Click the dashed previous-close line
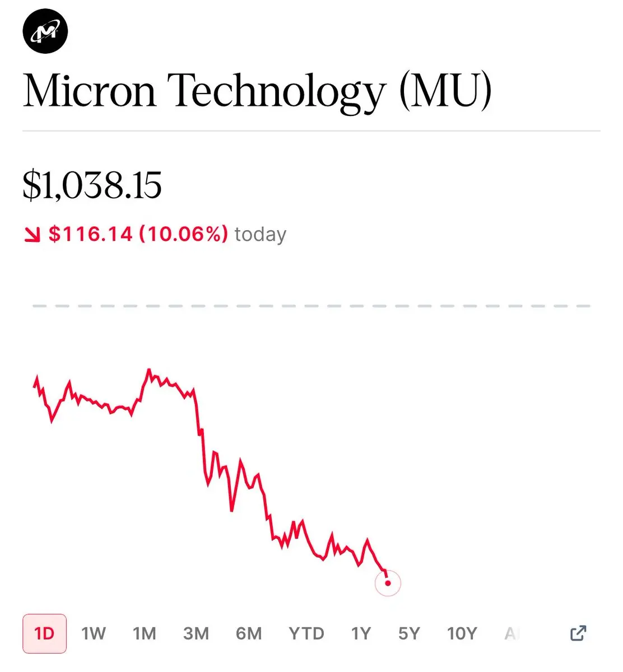The width and height of the screenshot is (623, 672). [311, 306]
